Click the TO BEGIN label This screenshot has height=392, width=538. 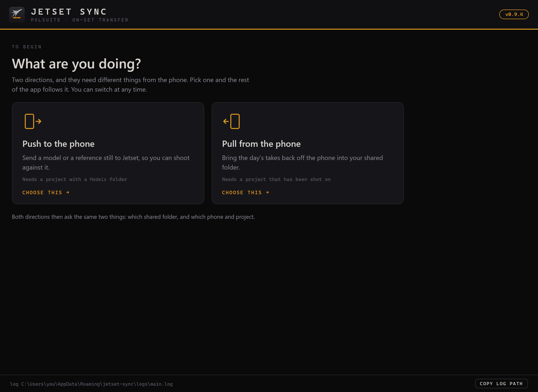point(27,47)
